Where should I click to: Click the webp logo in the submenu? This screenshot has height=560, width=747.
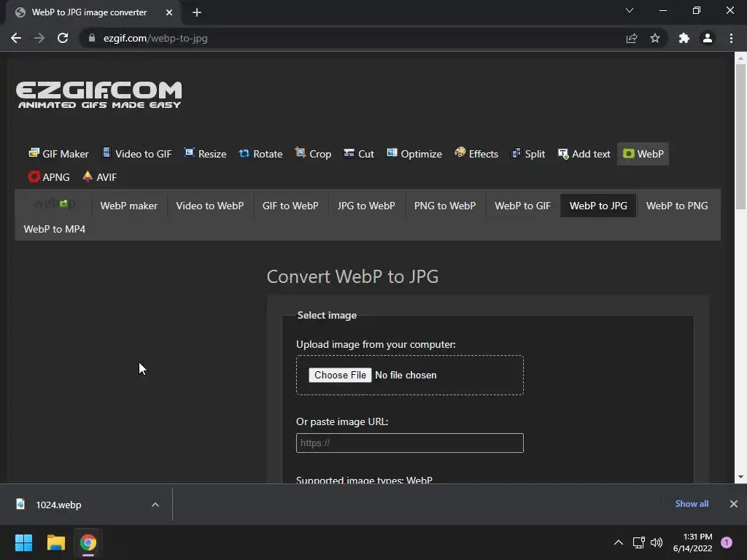click(55, 204)
